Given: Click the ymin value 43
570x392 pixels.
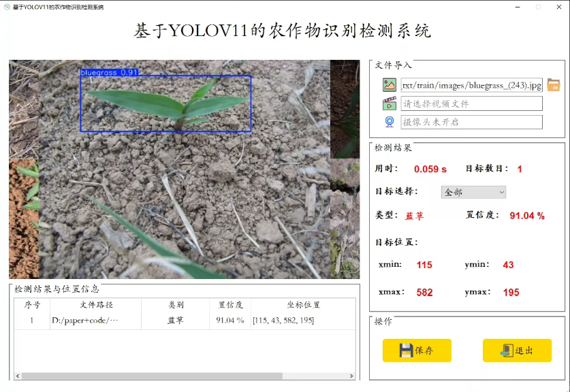Looking at the screenshot, I should point(508,265).
